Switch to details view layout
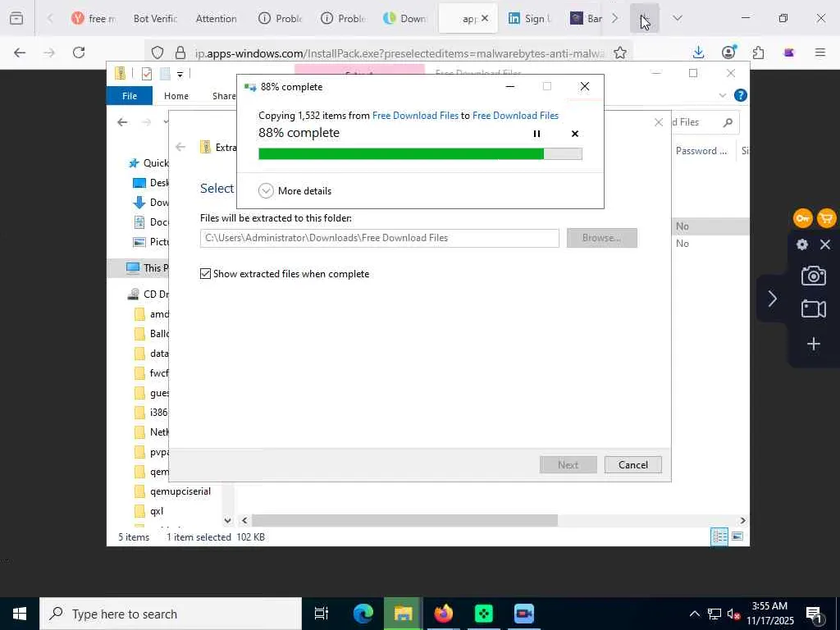This screenshot has height=630, width=840. 719,536
